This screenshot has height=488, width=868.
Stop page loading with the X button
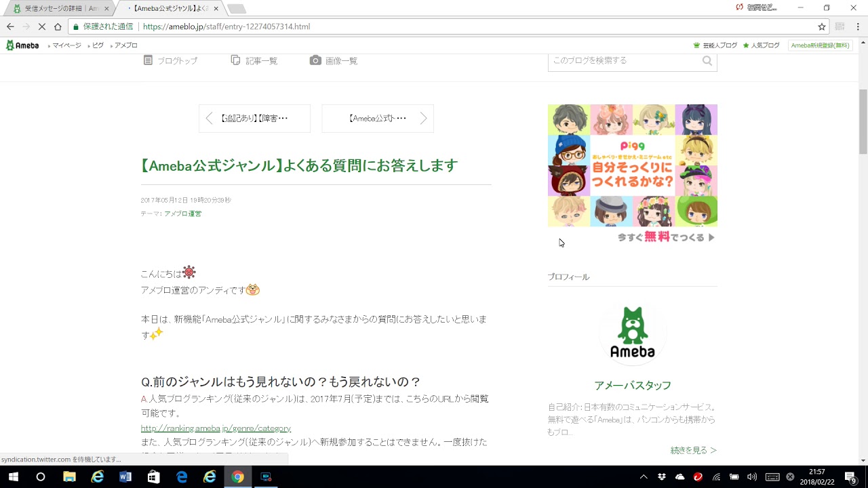[42, 26]
